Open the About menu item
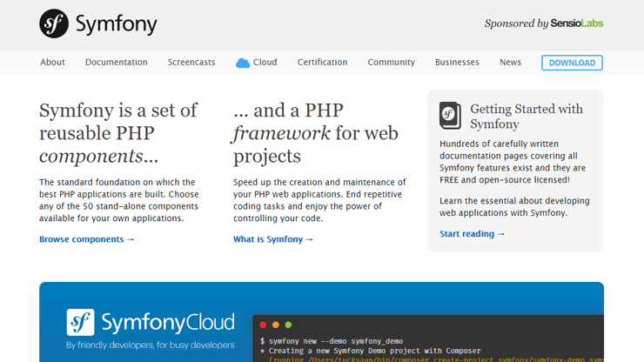Screen dimensions: 644x362 pyautogui.click(x=52, y=62)
